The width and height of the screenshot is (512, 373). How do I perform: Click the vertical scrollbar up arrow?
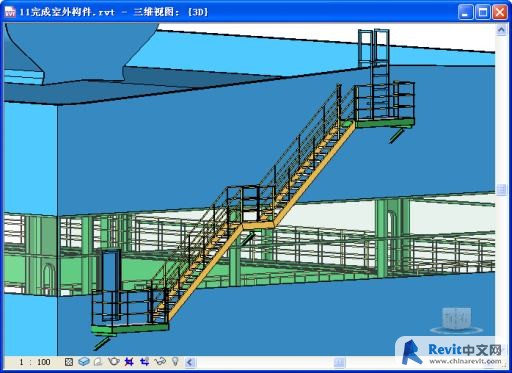[501, 30]
